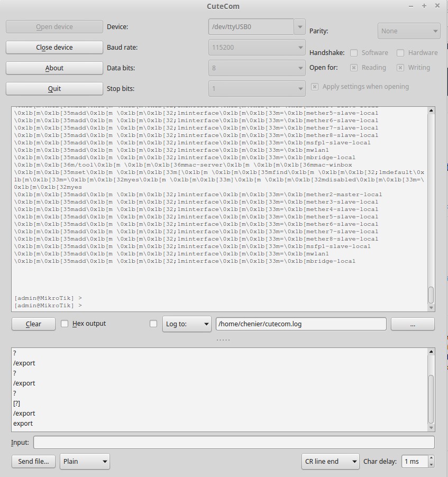
Task: Toggle the Reading open mode
Action: tap(353, 67)
